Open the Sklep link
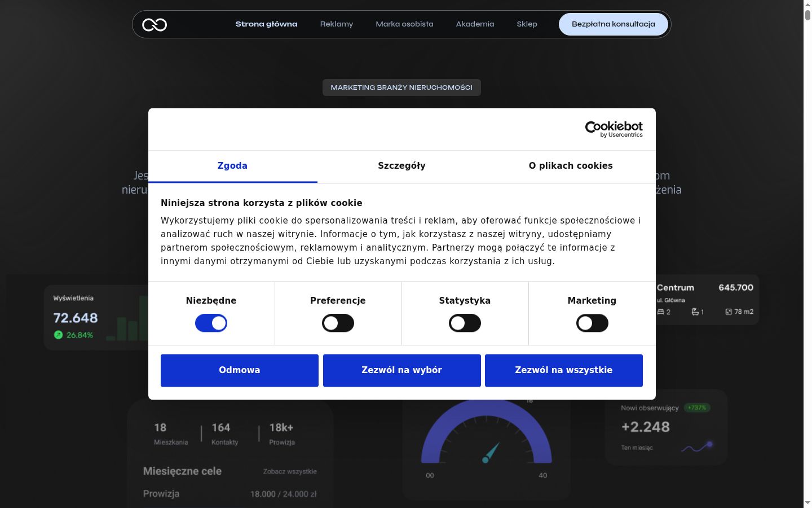812x508 pixels. (527, 24)
